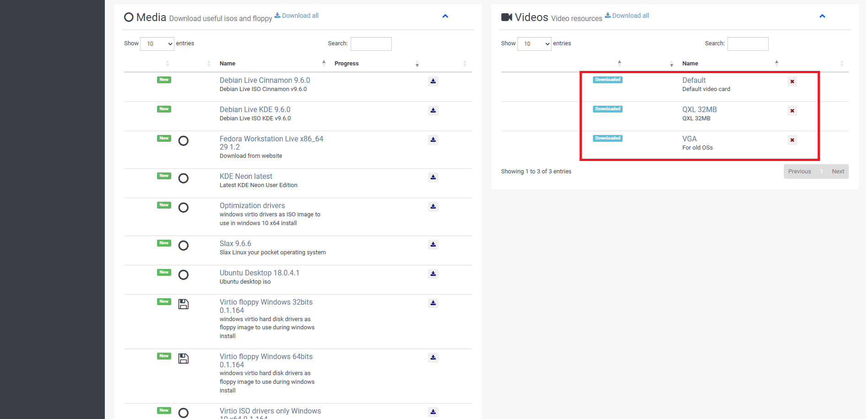Go to Next page of Videos
The height and width of the screenshot is (419, 868).
(x=838, y=172)
